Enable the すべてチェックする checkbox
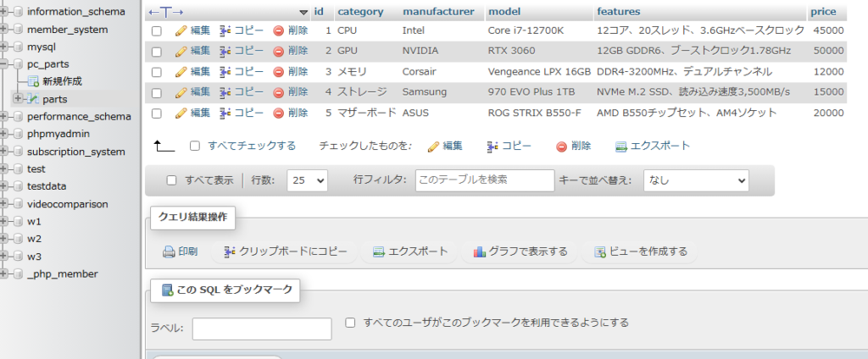Viewport: 868px width, 359px height. 195,146
